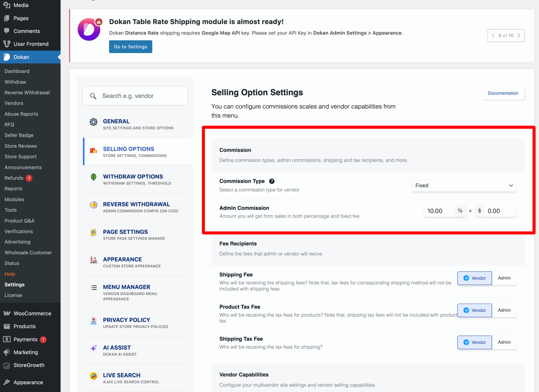Click the Marketing megaphone icon

(7, 352)
